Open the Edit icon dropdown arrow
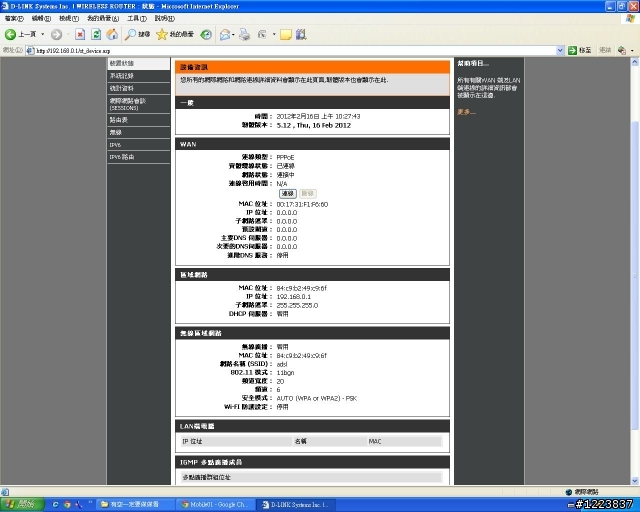Screen dimensions: 640x512 [x=274, y=35]
